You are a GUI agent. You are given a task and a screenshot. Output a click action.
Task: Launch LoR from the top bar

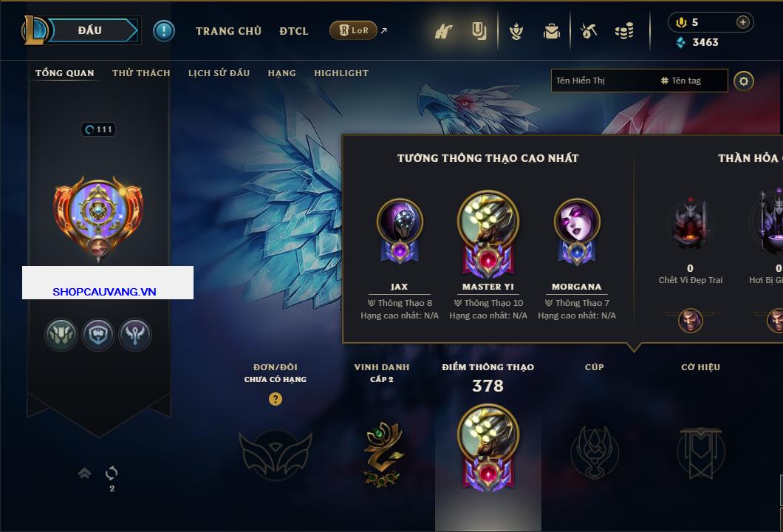pos(353,30)
